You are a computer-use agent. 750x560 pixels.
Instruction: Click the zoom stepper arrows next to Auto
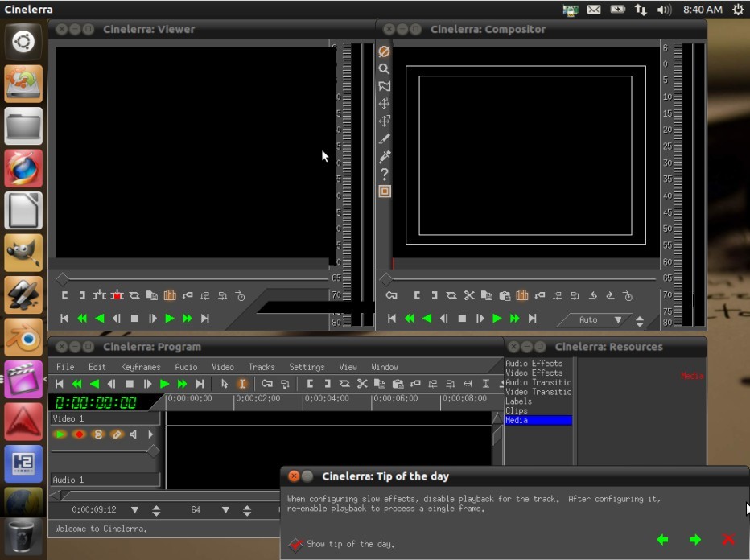coord(640,321)
